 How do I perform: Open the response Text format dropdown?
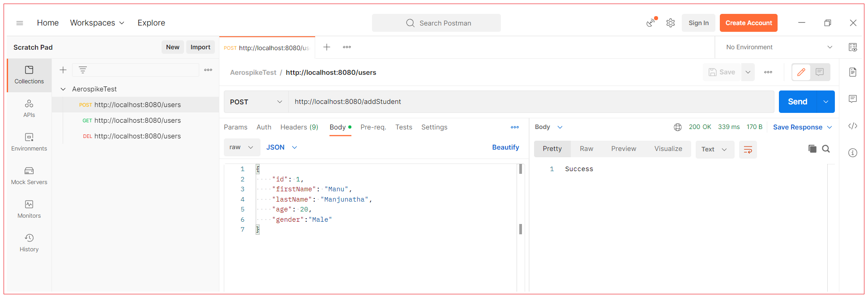(x=714, y=150)
